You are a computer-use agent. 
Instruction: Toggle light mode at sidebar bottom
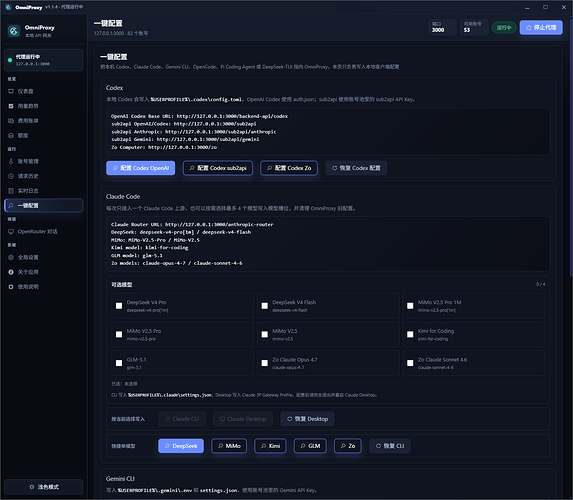tap(43, 487)
